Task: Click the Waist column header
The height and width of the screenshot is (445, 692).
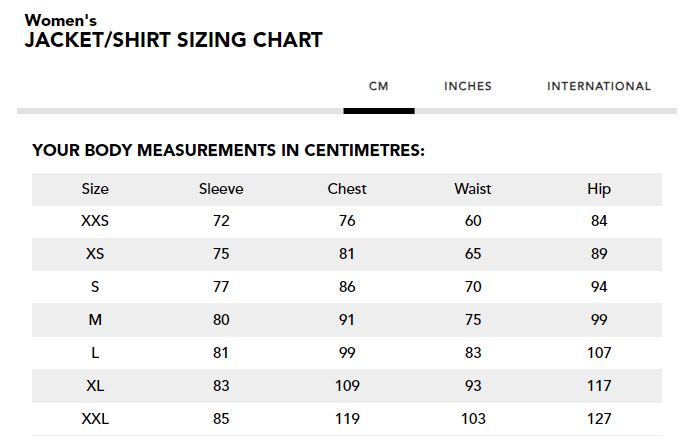Action: point(473,189)
